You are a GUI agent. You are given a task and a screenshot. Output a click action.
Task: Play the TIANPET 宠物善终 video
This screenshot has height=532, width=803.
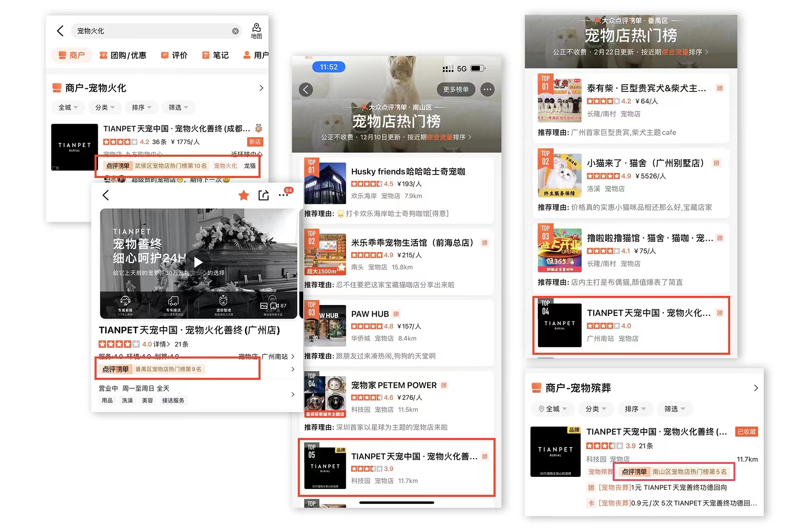tap(198, 262)
